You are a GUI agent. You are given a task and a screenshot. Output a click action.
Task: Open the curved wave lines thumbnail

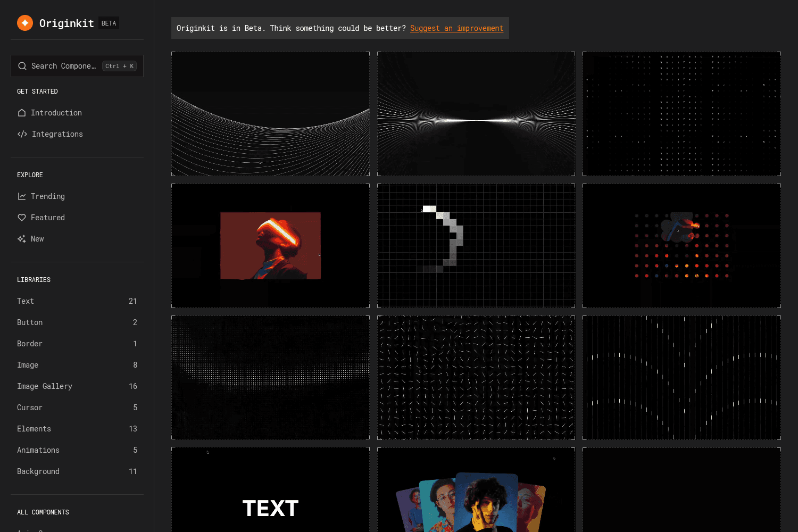pos(270,114)
